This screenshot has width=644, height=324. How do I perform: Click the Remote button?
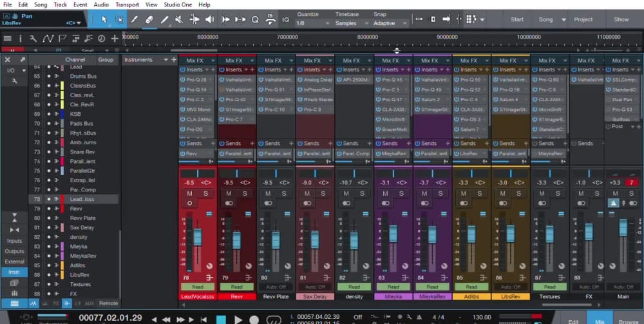pos(108,303)
